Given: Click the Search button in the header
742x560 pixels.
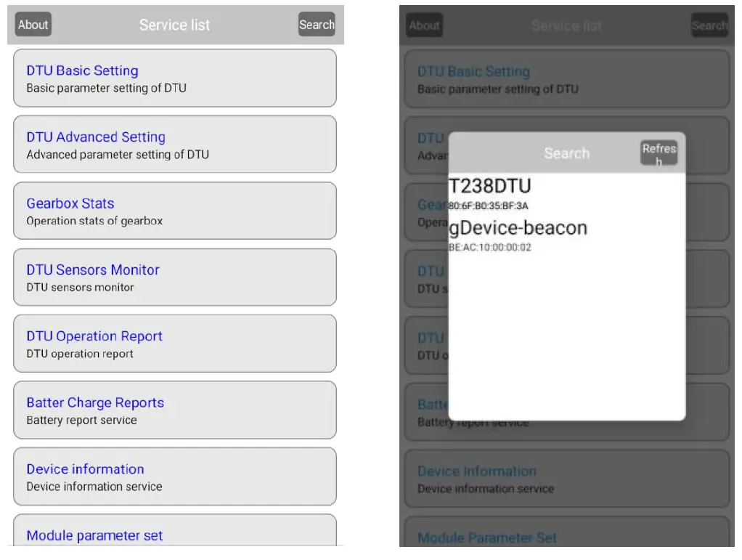Looking at the screenshot, I should (x=317, y=24).
